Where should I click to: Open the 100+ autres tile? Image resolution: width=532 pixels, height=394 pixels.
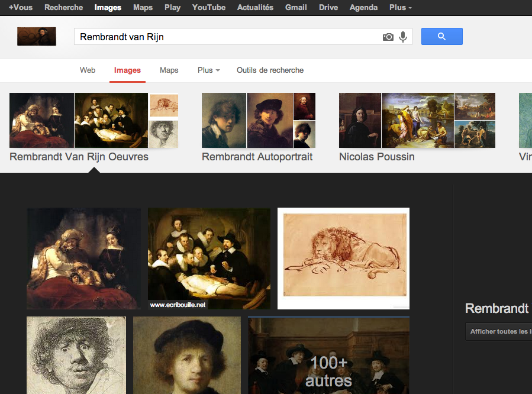coord(328,356)
